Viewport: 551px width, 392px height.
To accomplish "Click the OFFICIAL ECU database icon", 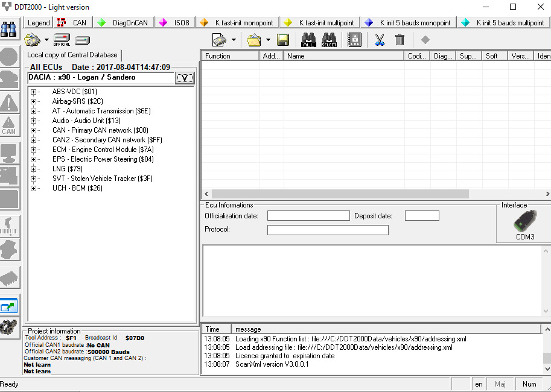I will (x=62, y=40).
